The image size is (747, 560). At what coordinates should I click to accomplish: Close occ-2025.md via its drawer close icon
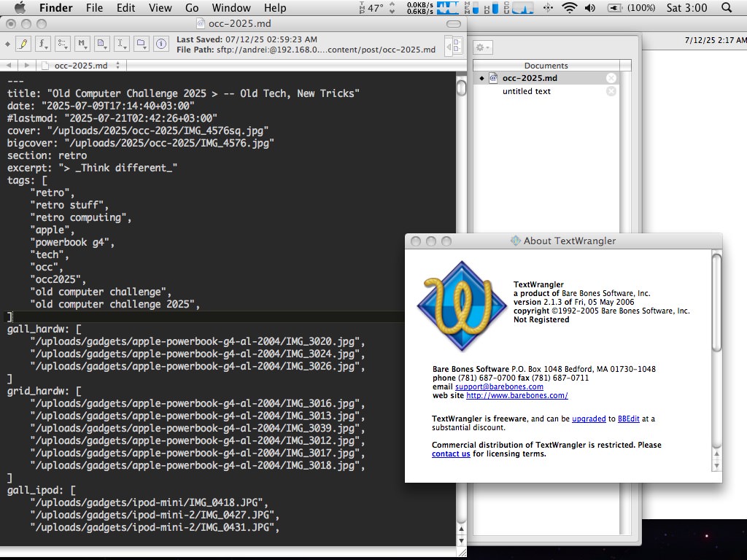[611, 78]
